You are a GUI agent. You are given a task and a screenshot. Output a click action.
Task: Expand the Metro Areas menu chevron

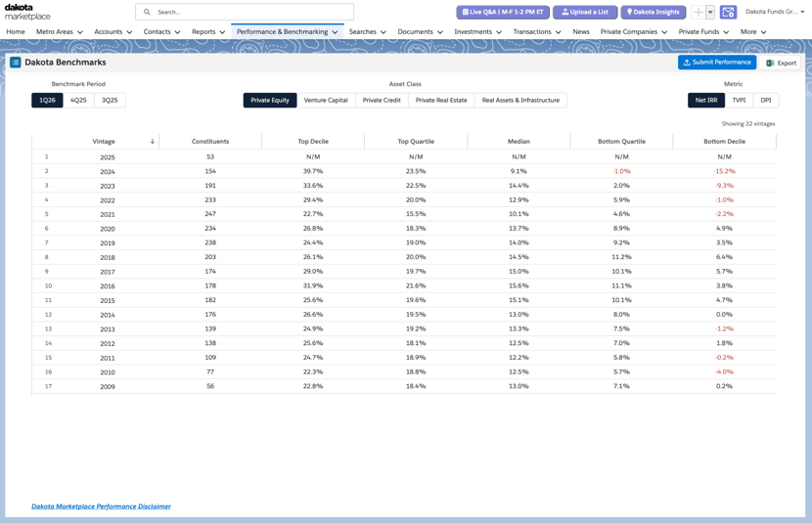pyautogui.click(x=80, y=32)
